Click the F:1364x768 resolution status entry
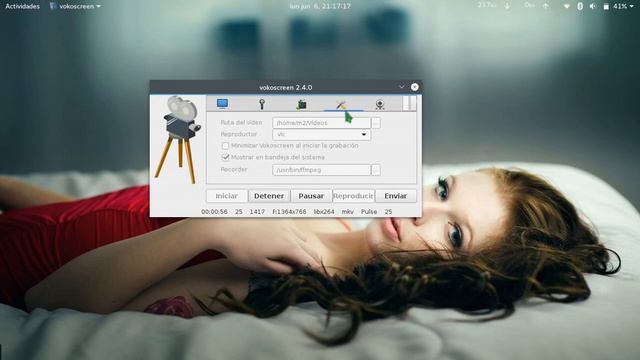Image resolution: width=640 pixels, height=360 pixels. pos(289,212)
